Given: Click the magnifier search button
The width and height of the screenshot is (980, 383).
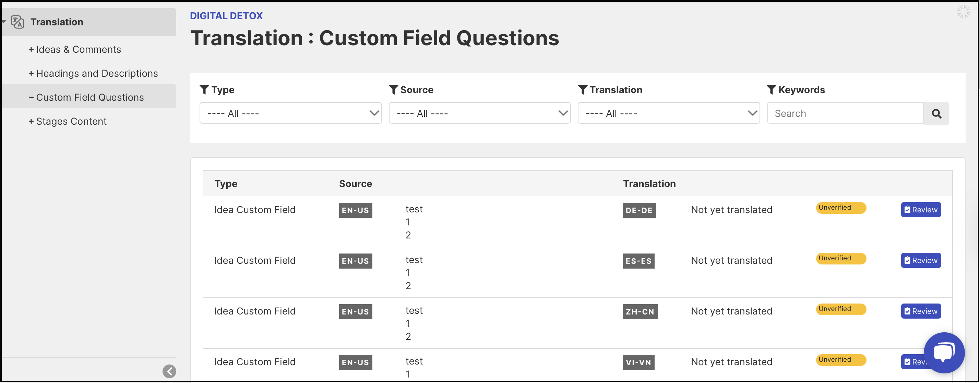Looking at the screenshot, I should 936,113.
